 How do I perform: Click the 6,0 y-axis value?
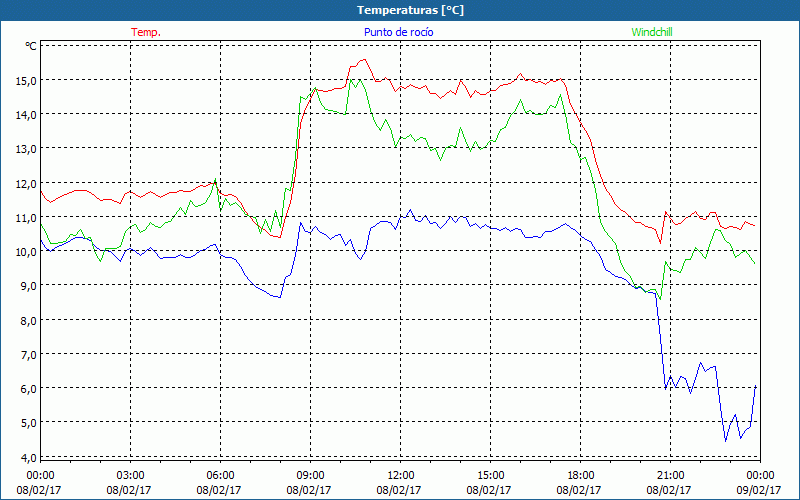coord(29,389)
